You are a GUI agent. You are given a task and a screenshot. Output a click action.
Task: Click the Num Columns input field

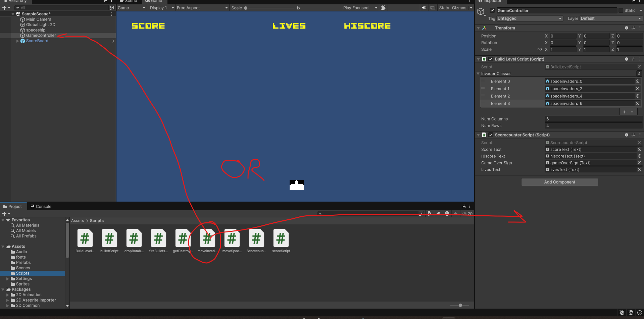(x=593, y=119)
